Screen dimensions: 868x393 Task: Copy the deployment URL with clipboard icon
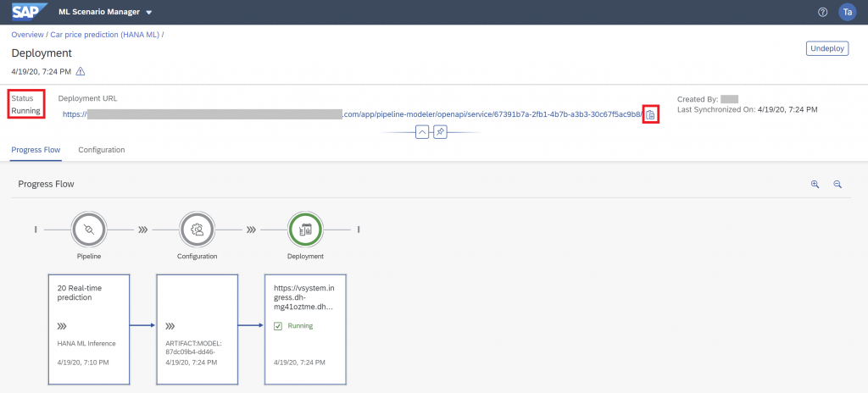(x=650, y=114)
